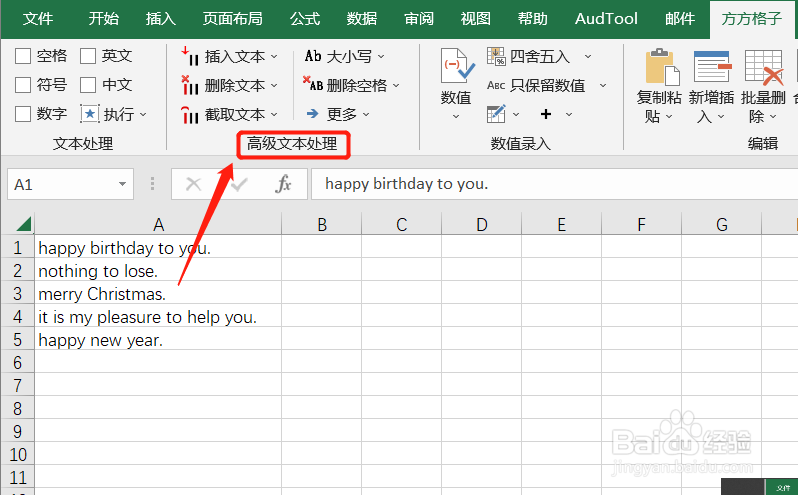The image size is (798, 495).
Task: Switch to the 公式 ribbon tab
Action: click(305, 19)
